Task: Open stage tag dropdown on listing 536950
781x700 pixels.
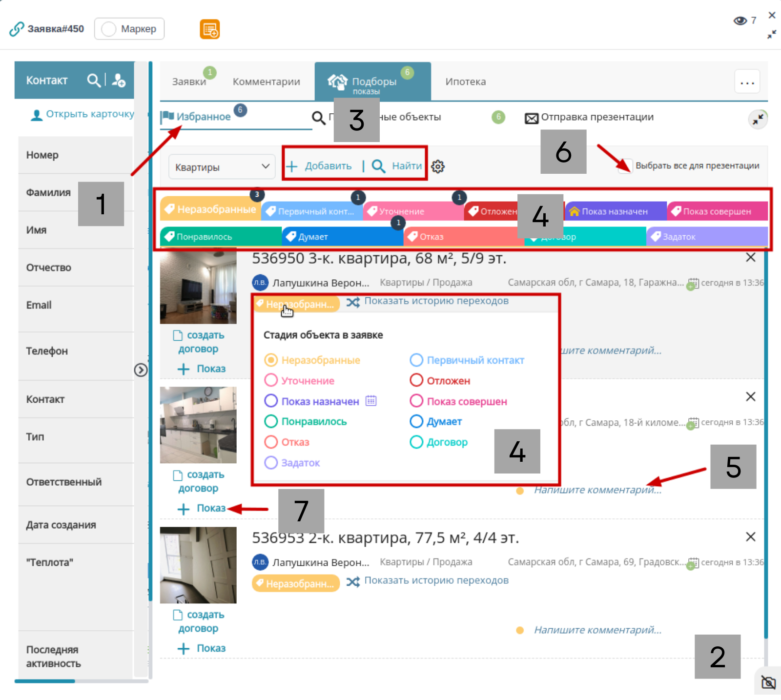Action: (x=296, y=304)
